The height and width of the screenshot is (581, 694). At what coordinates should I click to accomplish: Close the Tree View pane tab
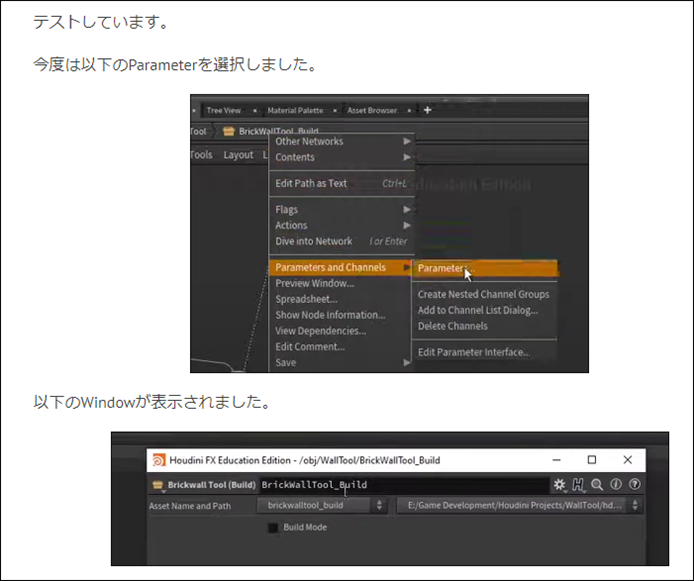[255, 111]
